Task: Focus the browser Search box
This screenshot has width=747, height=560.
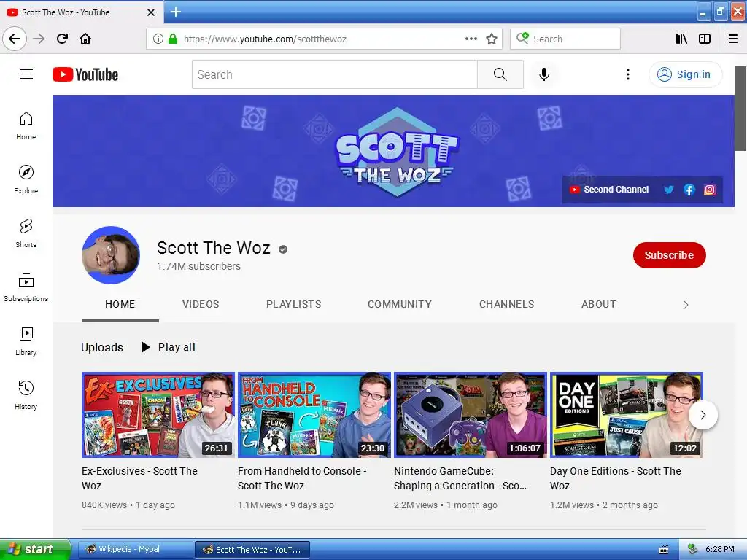Action: 565,39
